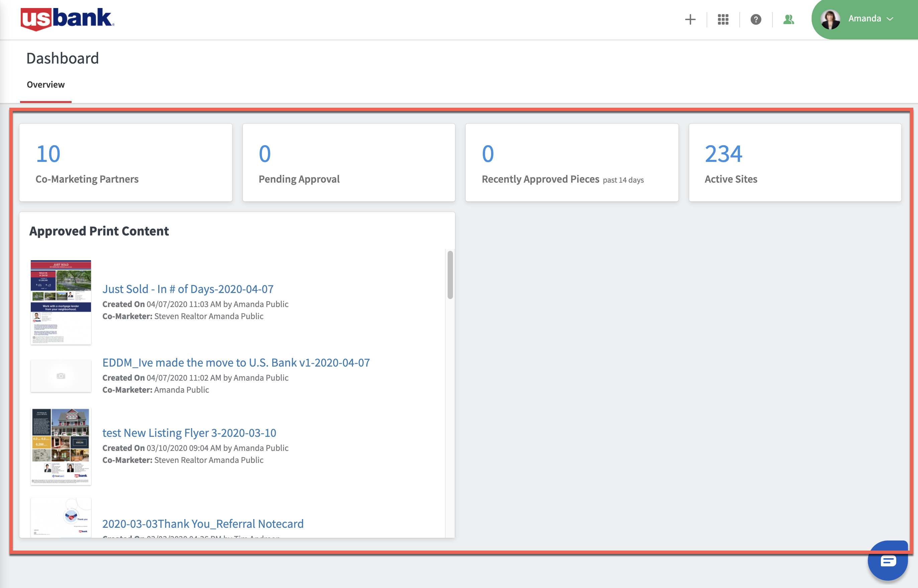The height and width of the screenshot is (588, 918).
Task: Click the Approved Print Content scrollbar
Action: coord(450,275)
